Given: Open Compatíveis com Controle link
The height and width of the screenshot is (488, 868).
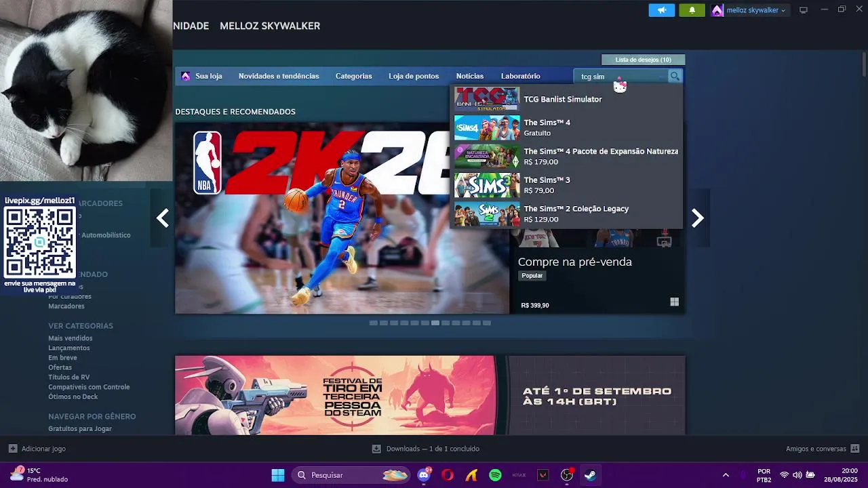Looking at the screenshot, I should click(x=89, y=387).
